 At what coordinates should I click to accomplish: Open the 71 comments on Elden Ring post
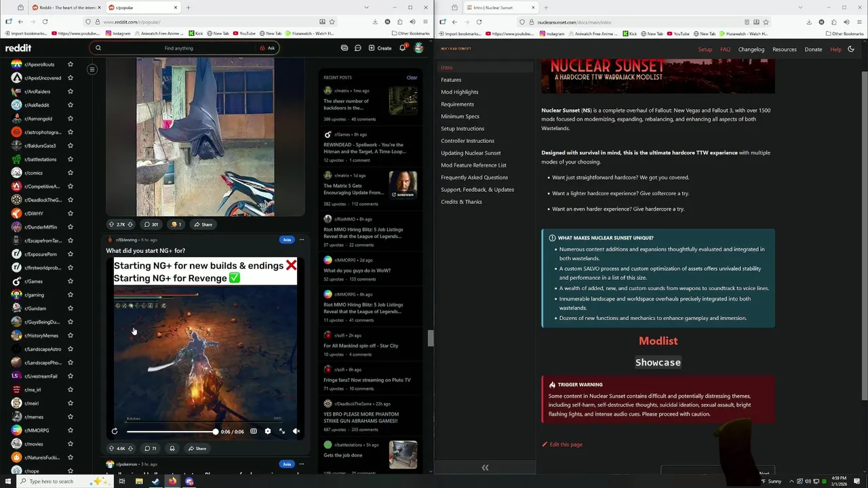151,449
